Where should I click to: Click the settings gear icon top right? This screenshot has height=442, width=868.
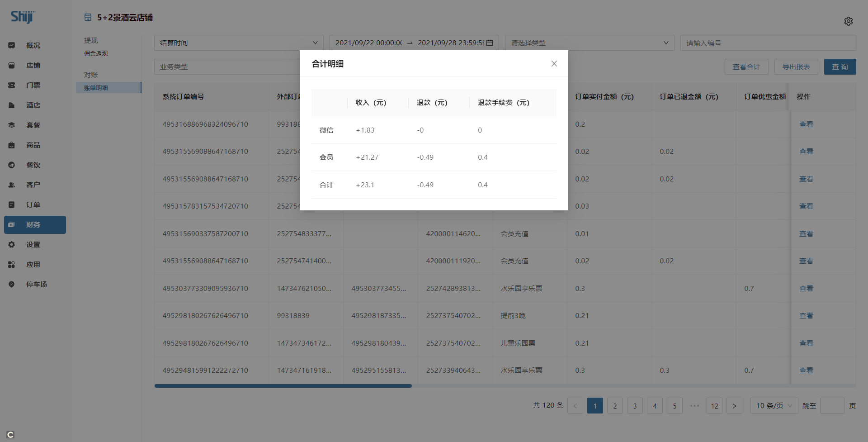coord(848,21)
